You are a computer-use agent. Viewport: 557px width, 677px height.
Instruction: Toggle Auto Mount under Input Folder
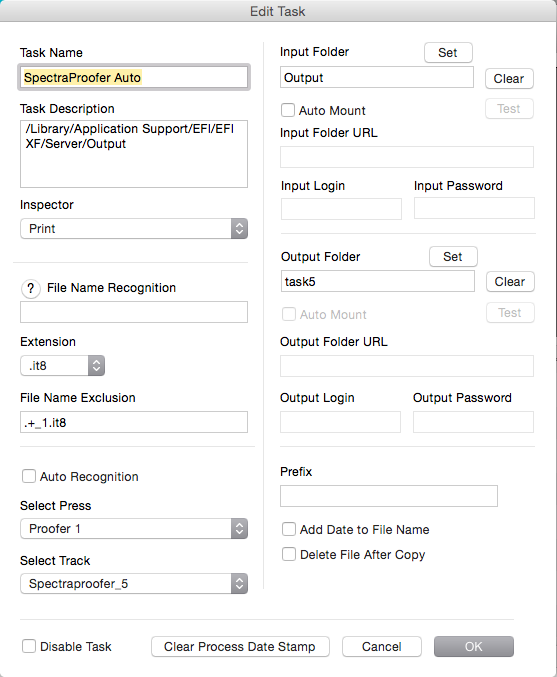click(288, 110)
